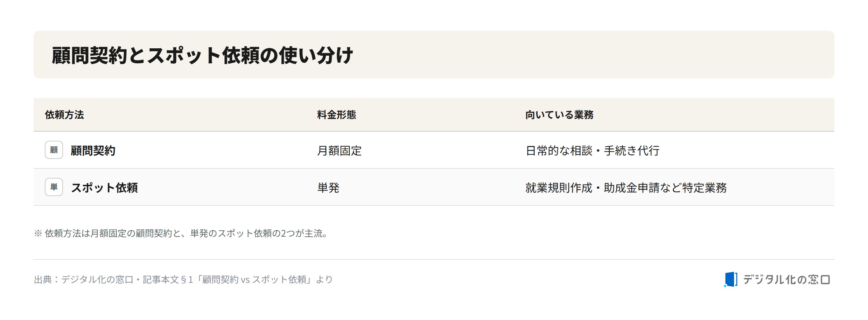
Task: Click the デジタル化の窓口 brand text in footer
Action: (786, 279)
